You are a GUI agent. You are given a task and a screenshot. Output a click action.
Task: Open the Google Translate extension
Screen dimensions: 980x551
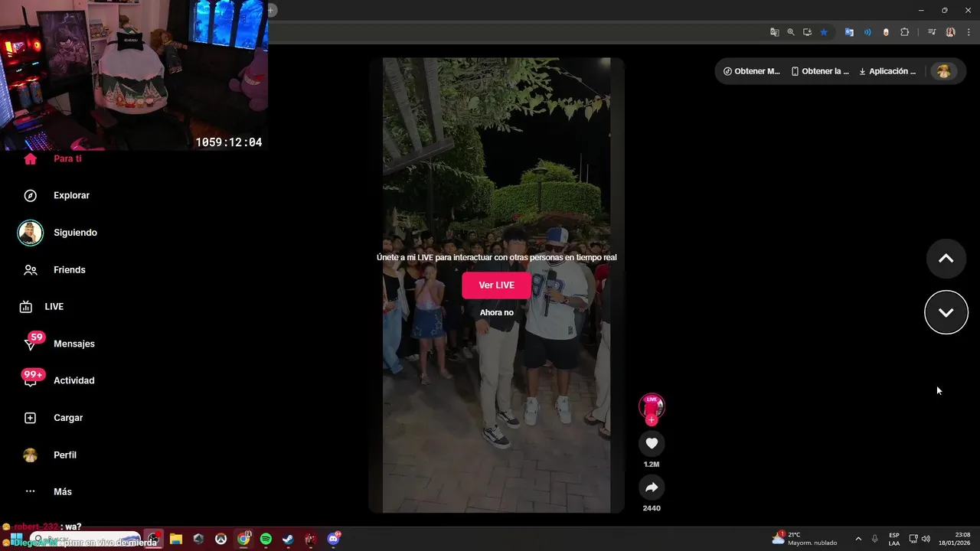849,32
